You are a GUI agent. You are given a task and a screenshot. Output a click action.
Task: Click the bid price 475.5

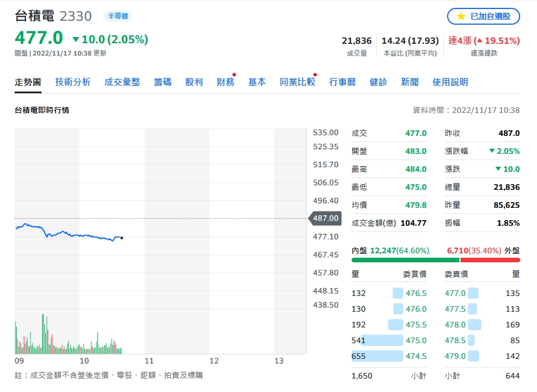click(x=416, y=325)
